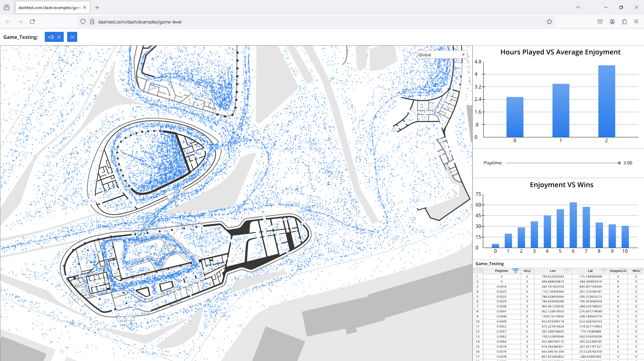Click the Playtime column header
Viewport: 644px width, 361px height.
point(501,271)
